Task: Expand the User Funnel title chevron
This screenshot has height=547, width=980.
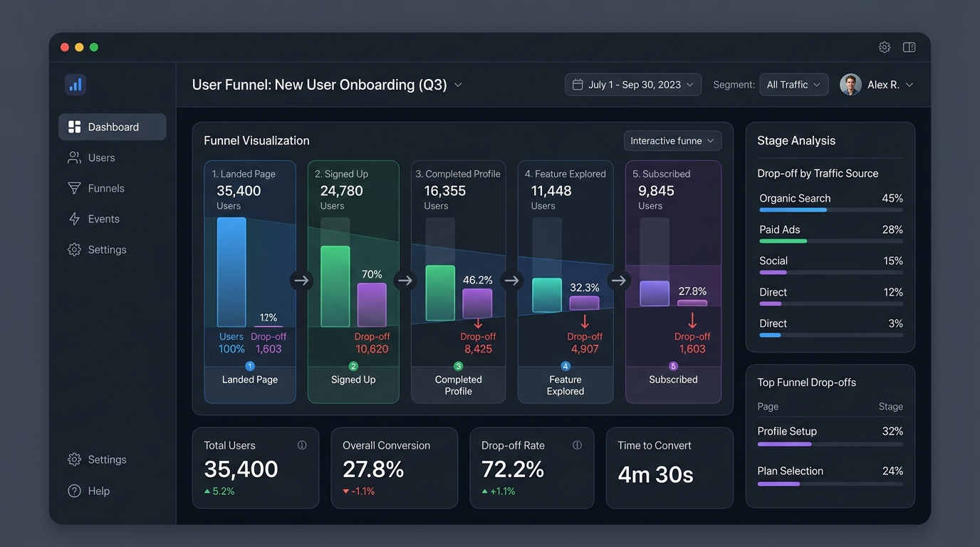Action: [458, 85]
